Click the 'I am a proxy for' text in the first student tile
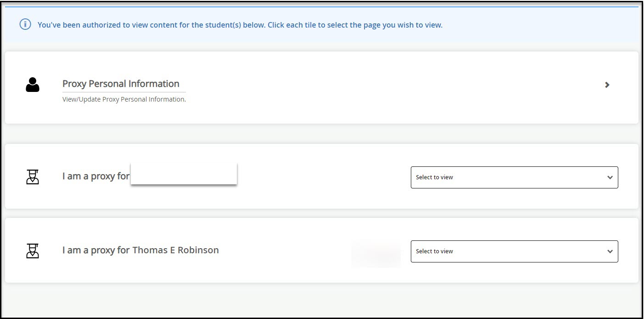This screenshot has height=319, width=644. (95, 176)
